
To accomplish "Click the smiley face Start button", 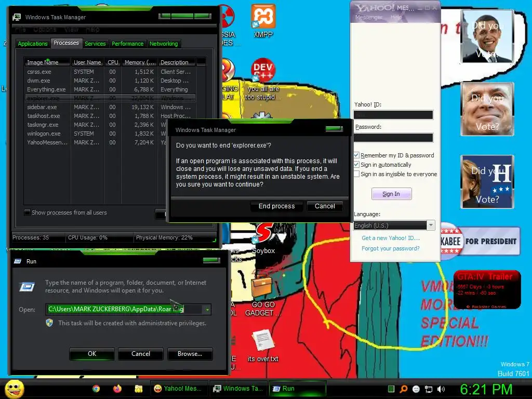I will click(x=14, y=389).
